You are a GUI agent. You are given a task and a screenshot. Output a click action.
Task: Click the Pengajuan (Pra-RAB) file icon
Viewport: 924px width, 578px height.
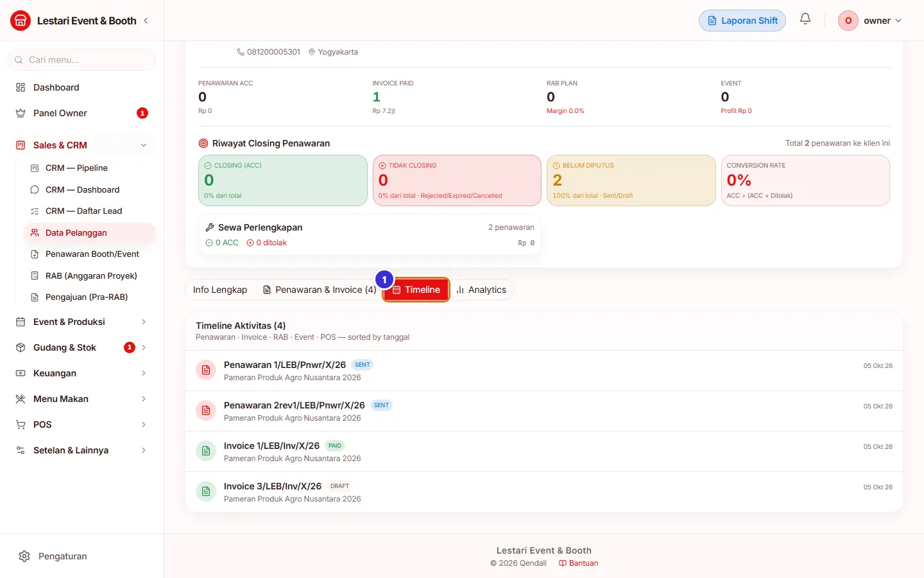coord(35,297)
